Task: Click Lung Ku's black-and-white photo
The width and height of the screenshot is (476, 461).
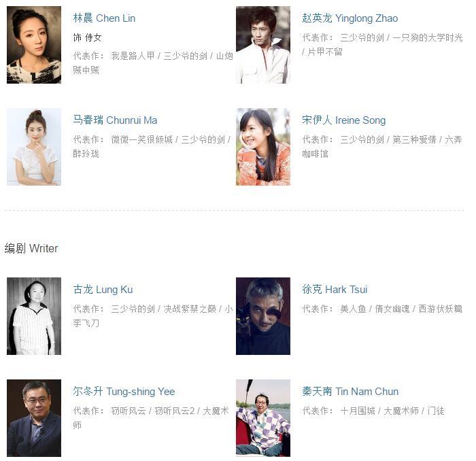Action: pyautogui.click(x=34, y=316)
